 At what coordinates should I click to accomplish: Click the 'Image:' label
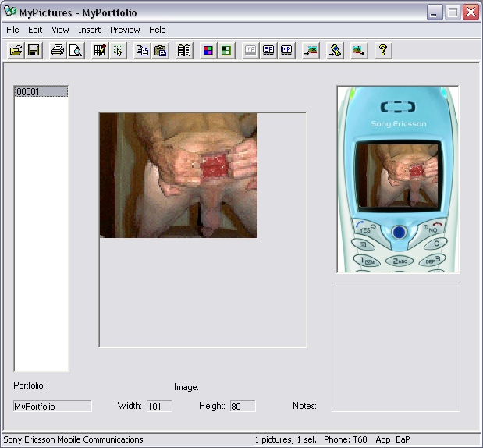coord(186,387)
